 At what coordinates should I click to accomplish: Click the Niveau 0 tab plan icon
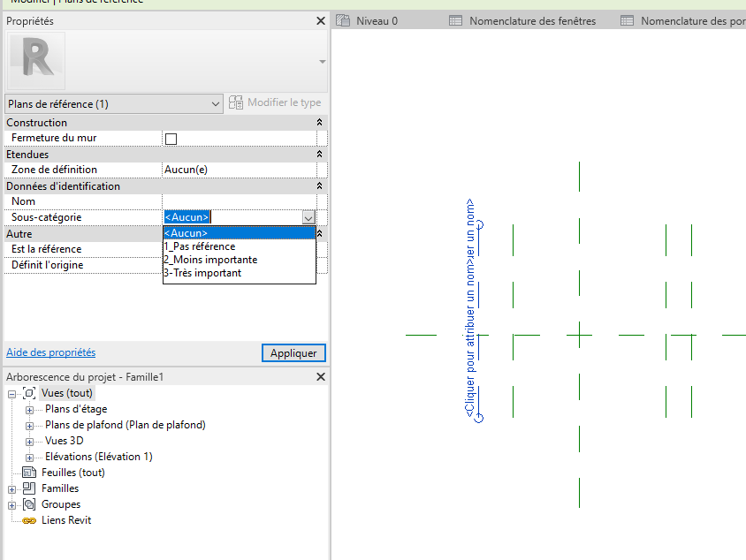click(342, 20)
